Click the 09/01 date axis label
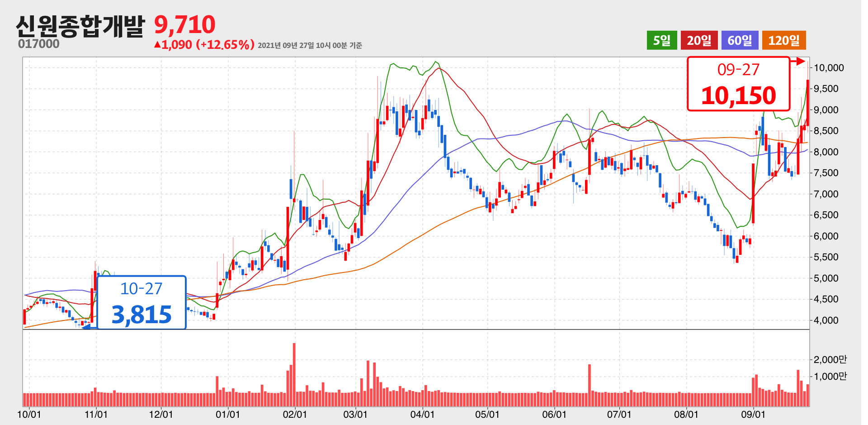This screenshot has width=868, height=425. tap(753, 415)
